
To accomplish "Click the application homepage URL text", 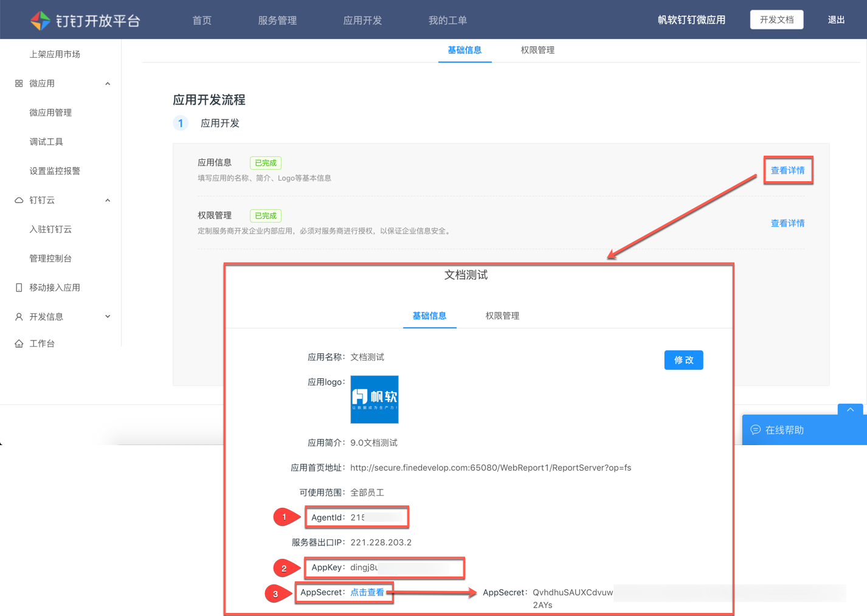I will [x=491, y=468].
